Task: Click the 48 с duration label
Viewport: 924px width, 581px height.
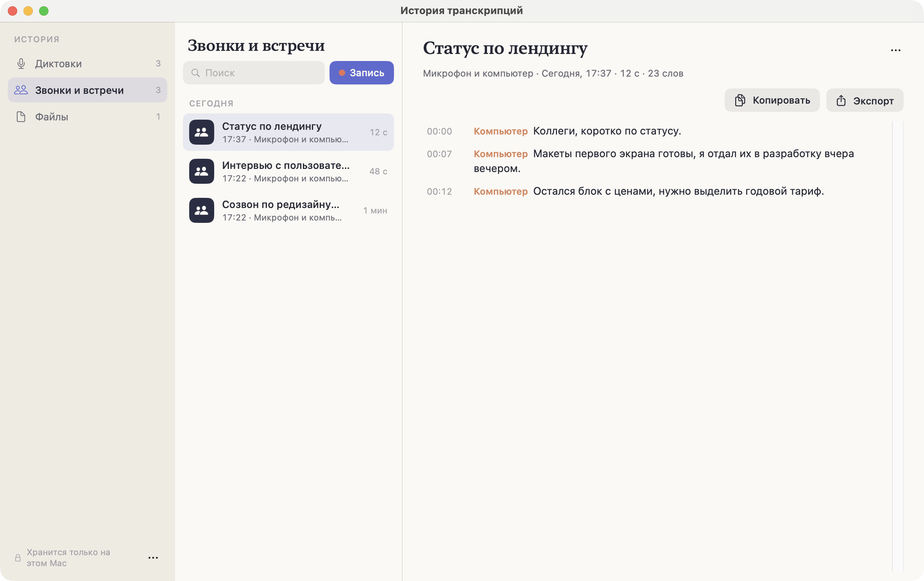Action: click(x=378, y=171)
